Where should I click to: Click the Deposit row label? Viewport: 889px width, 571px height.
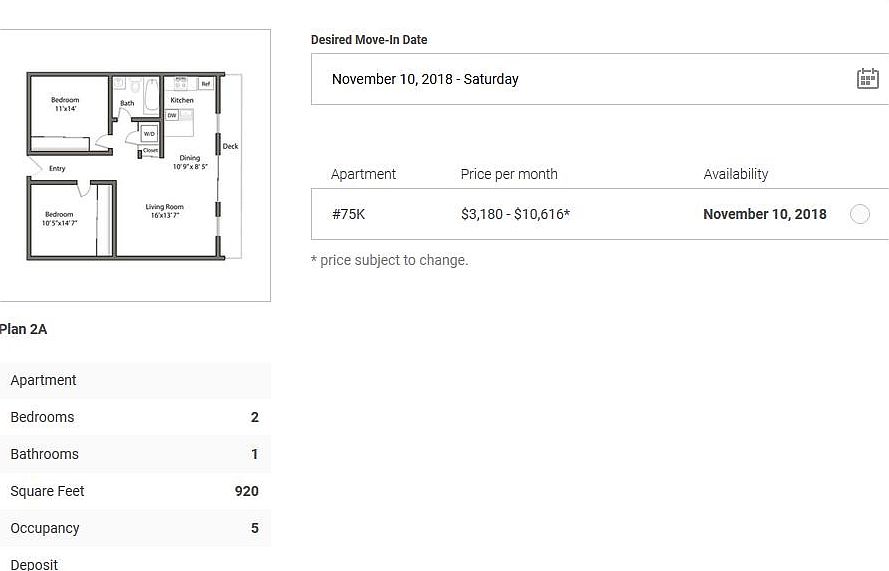click(34, 564)
